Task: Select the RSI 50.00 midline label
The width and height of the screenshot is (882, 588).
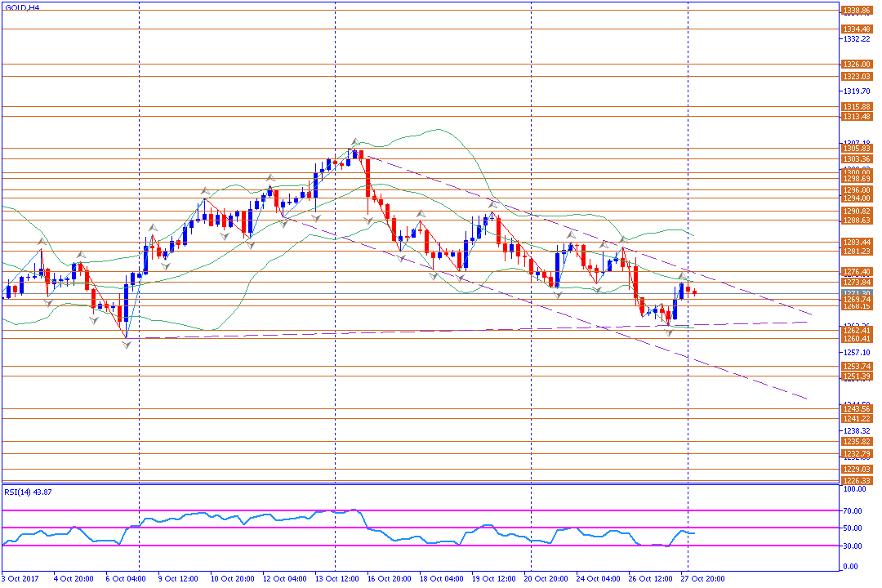Action: coord(853,528)
